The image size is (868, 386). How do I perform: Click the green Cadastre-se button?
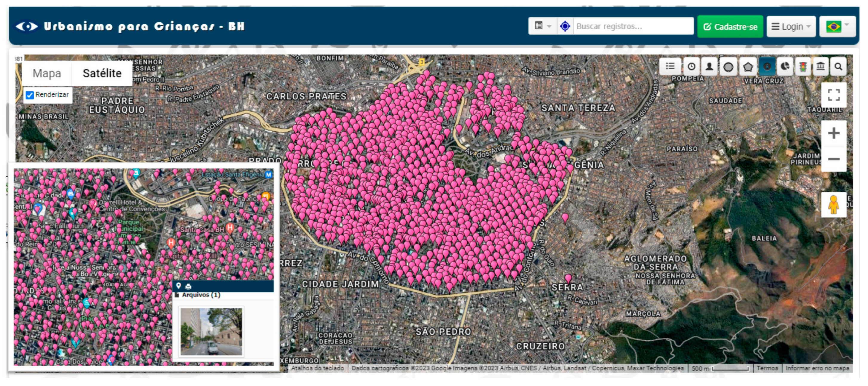730,26
